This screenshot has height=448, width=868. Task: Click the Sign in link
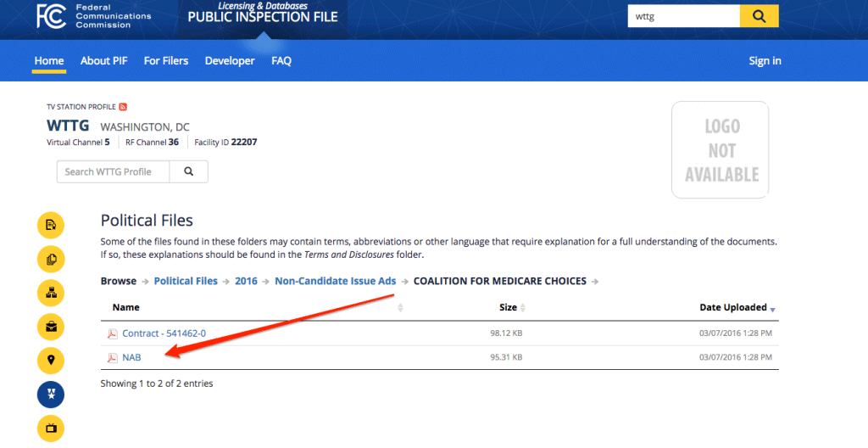click(x=765, y=61)
